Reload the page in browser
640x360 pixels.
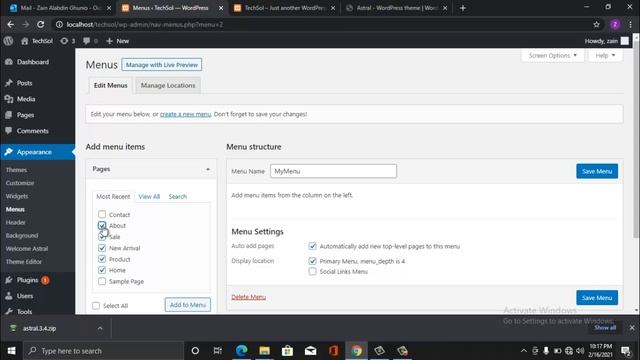[x=40, y=24]
